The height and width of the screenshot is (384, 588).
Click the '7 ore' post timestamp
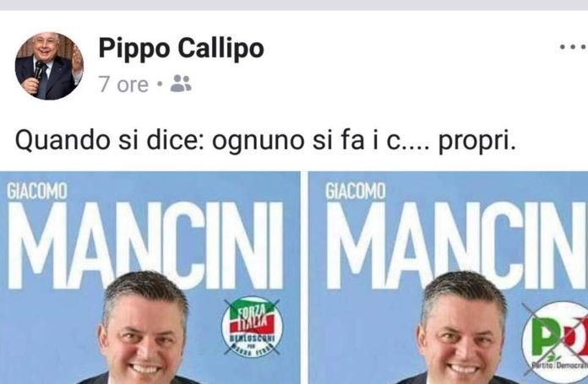123,84
